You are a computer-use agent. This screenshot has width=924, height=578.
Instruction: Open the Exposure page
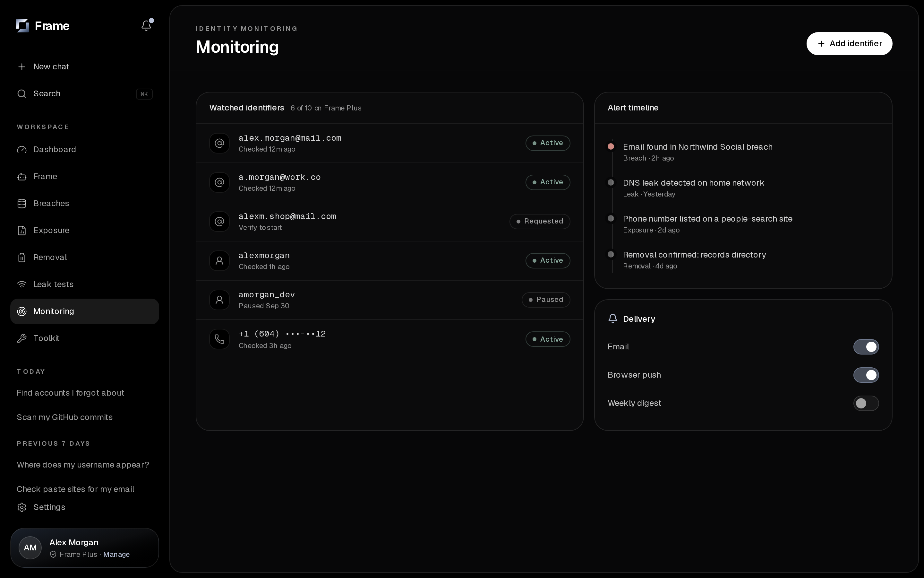pyautogui.click(x=84, y=231)
